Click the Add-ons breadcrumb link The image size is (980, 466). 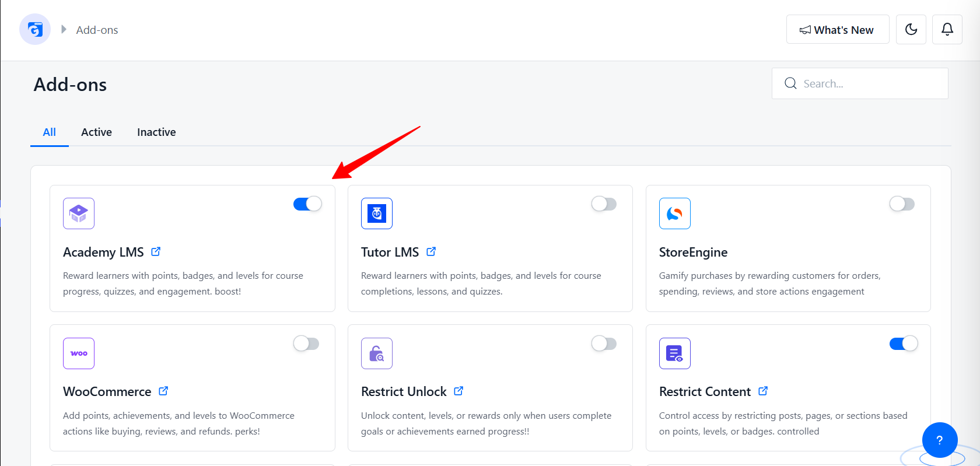97,30
